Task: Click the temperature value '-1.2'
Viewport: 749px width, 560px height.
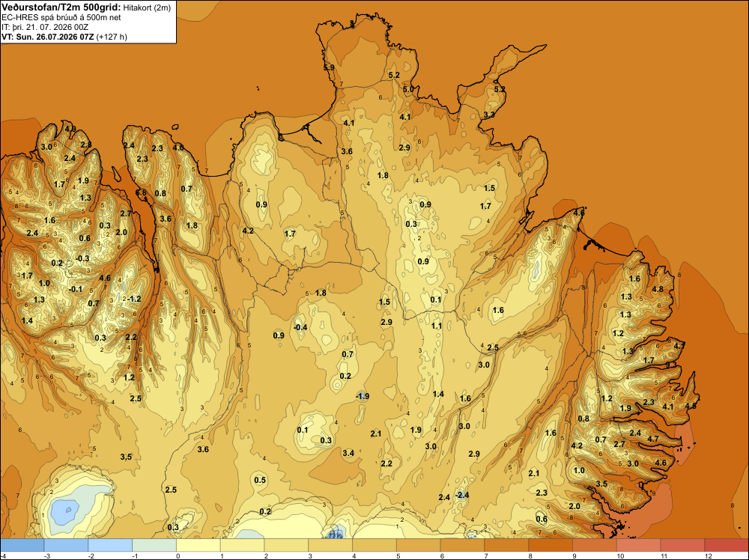Action: click(134, 299)
